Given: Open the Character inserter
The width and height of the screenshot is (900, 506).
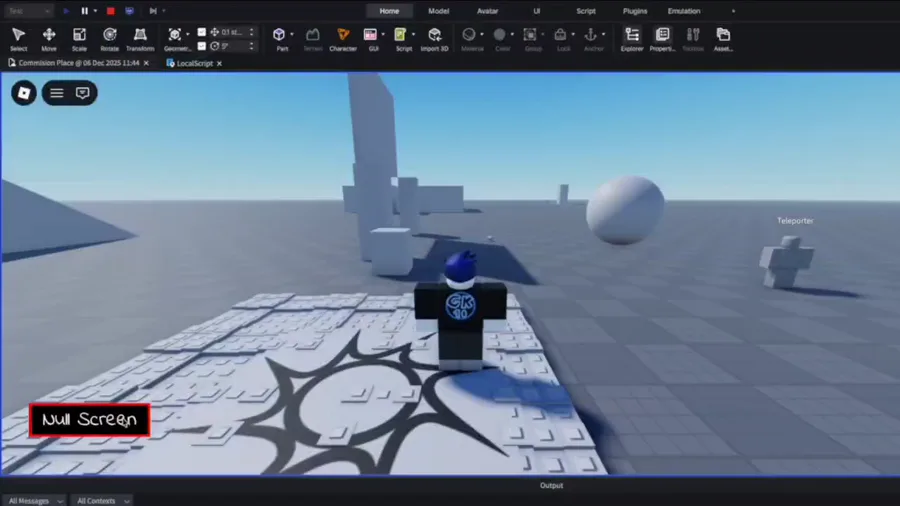Looking at the screenshot, I should point(343,39).
